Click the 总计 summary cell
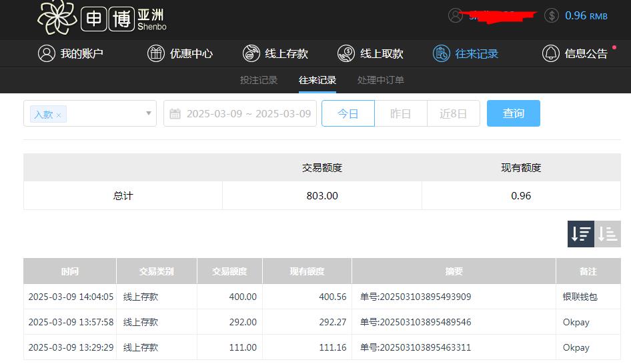This screenshot has width=631, height=364. (123, 196)
